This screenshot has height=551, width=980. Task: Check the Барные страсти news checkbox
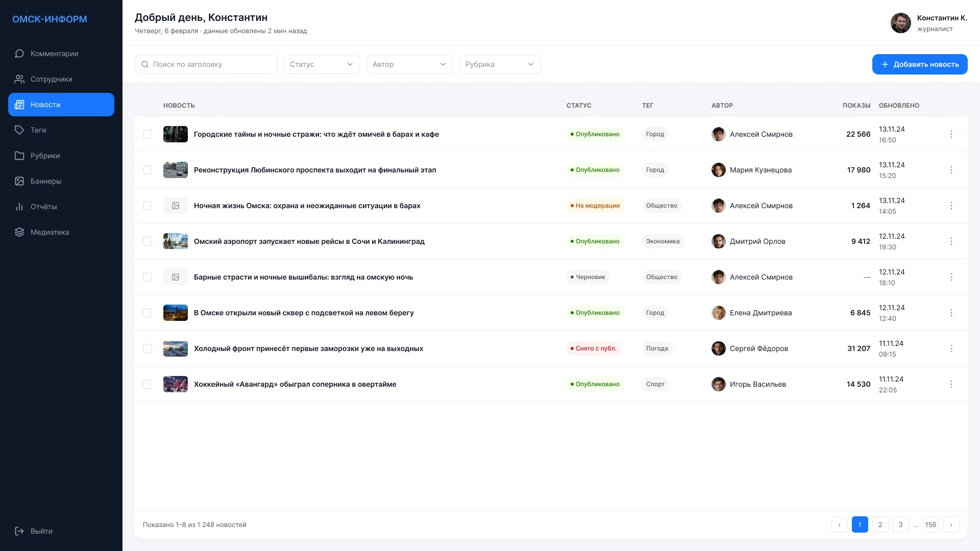(x=148, y=277)
